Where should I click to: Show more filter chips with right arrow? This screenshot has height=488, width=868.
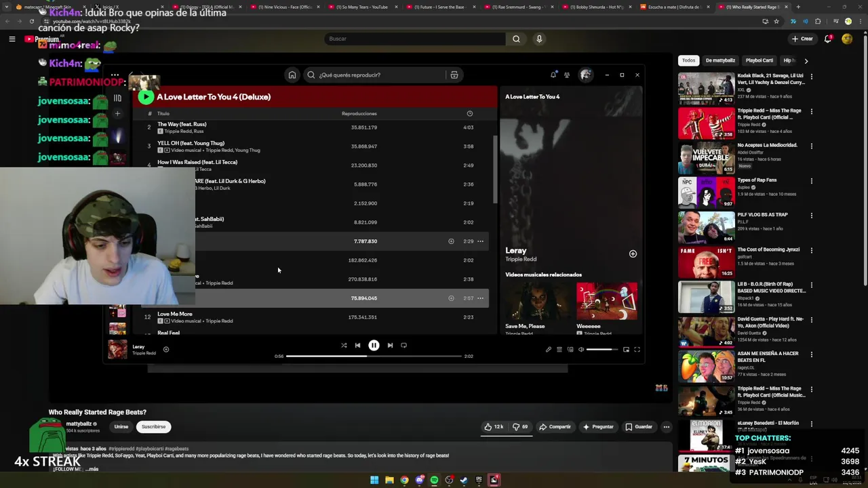coord(806,60)
